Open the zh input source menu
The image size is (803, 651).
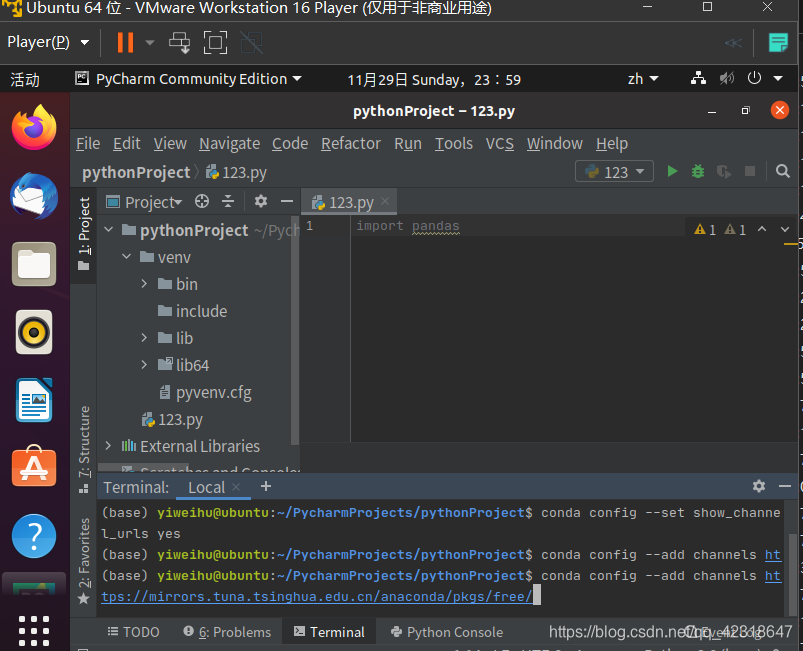click(643, 79)
